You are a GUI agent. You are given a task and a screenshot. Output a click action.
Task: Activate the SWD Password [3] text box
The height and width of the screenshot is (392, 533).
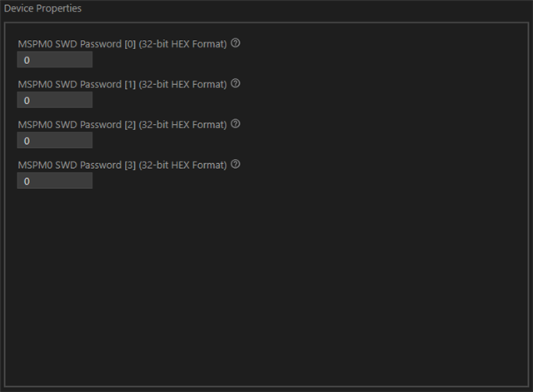pos(55,181)
